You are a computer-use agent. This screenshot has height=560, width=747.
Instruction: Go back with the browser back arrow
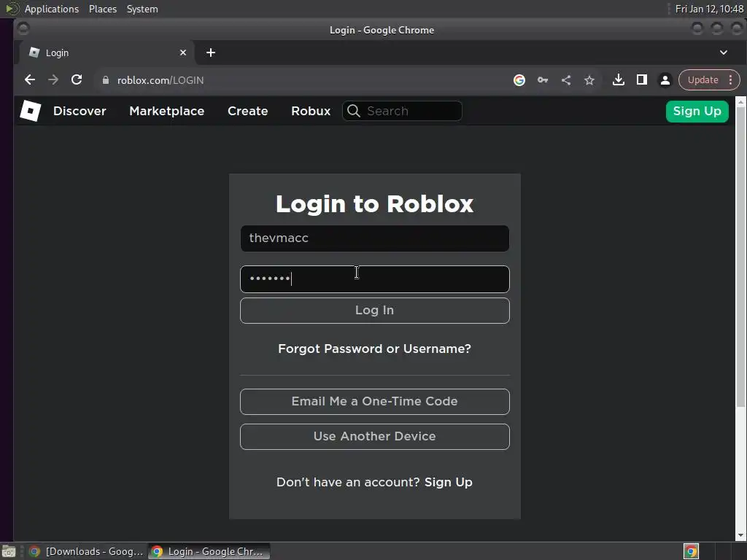pos(29,80)
